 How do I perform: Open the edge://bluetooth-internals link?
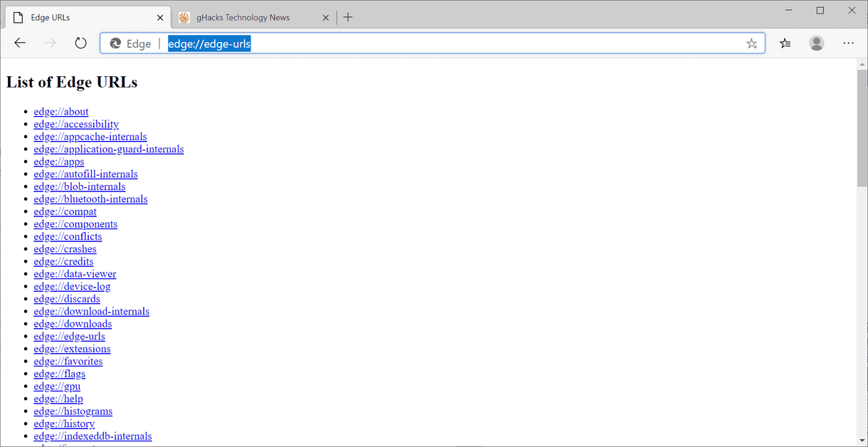90,199
